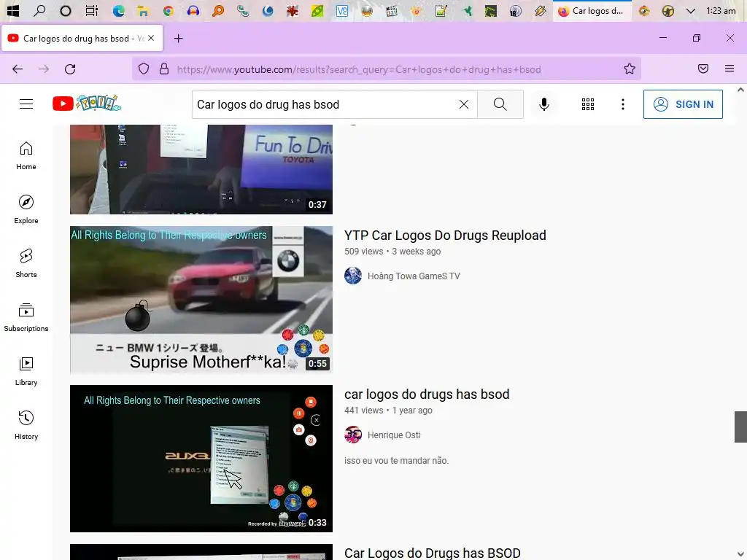Save page to Pocket
Viewport: 747px width, 560px height.
(703, 69)
